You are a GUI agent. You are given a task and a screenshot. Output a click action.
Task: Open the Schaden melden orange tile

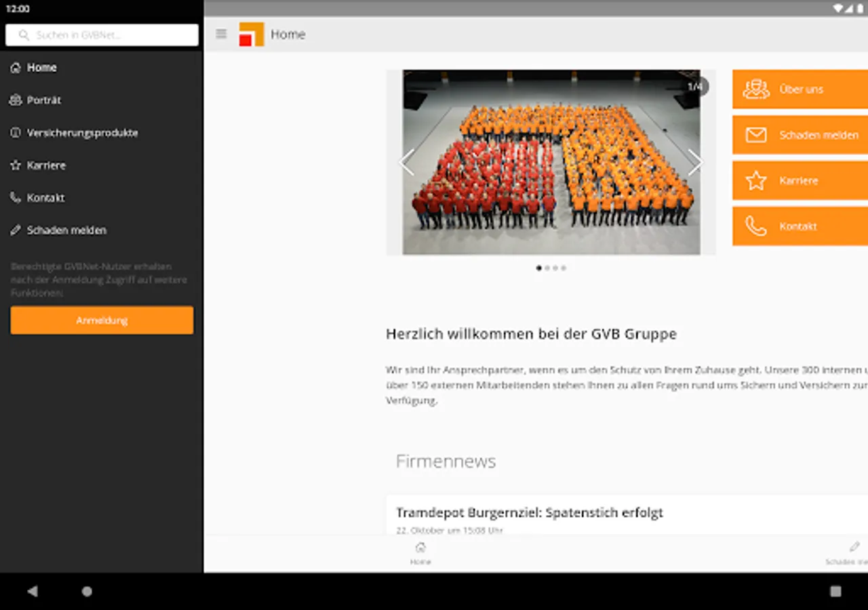800,135
